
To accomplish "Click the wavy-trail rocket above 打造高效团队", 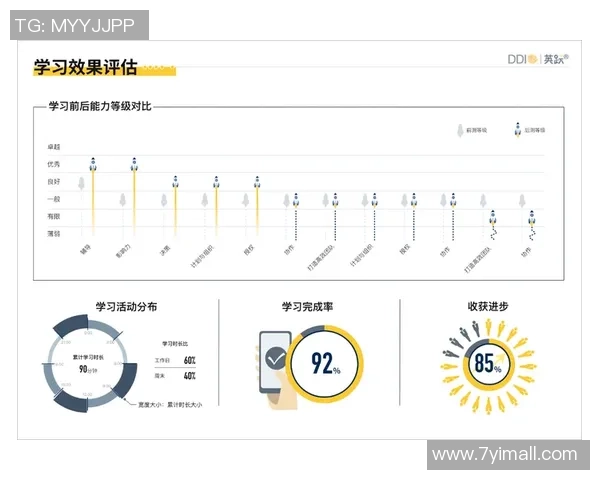I will [492, 217].
